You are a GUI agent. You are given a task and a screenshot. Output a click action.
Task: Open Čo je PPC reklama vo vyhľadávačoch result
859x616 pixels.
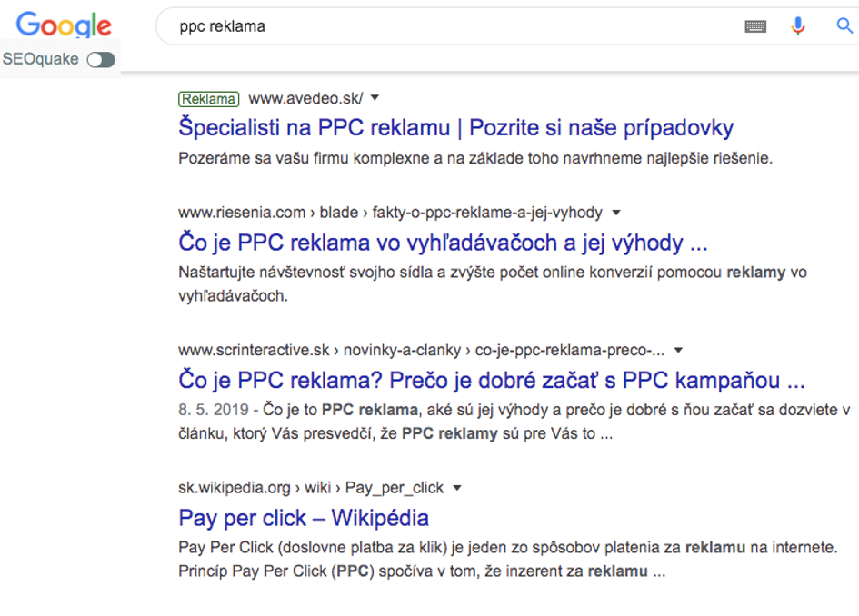[x=443, y=243]
